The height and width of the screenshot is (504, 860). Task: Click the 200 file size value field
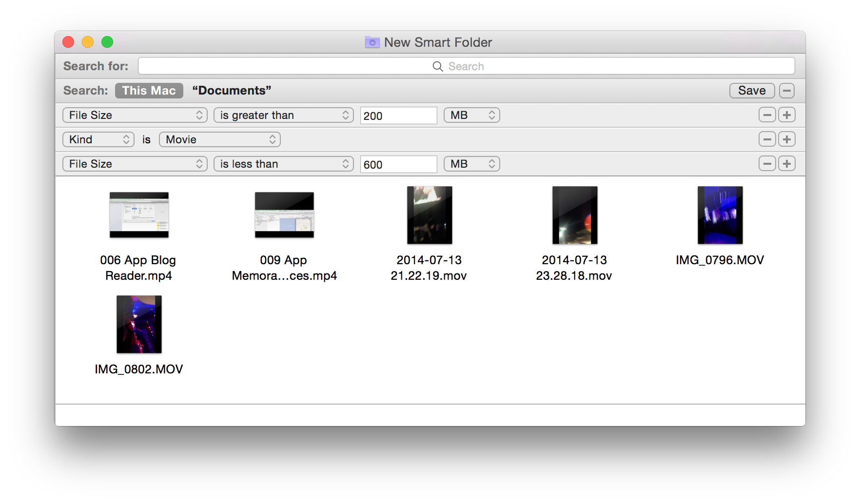[x=398, y=116]
